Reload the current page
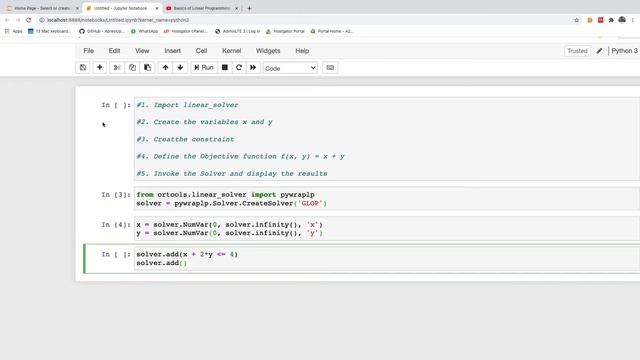The width and height of the screenshot is (640, 360). [29, 20]
